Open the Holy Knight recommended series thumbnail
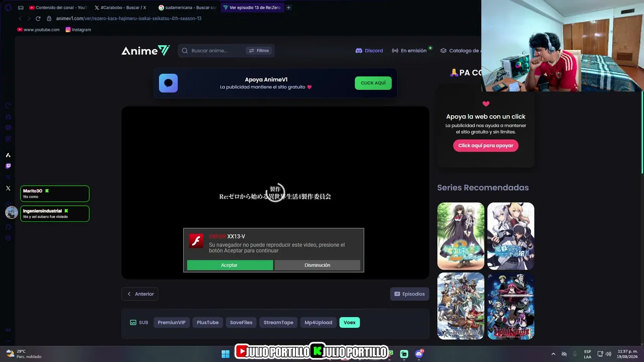644x362 pixels. 511,306
